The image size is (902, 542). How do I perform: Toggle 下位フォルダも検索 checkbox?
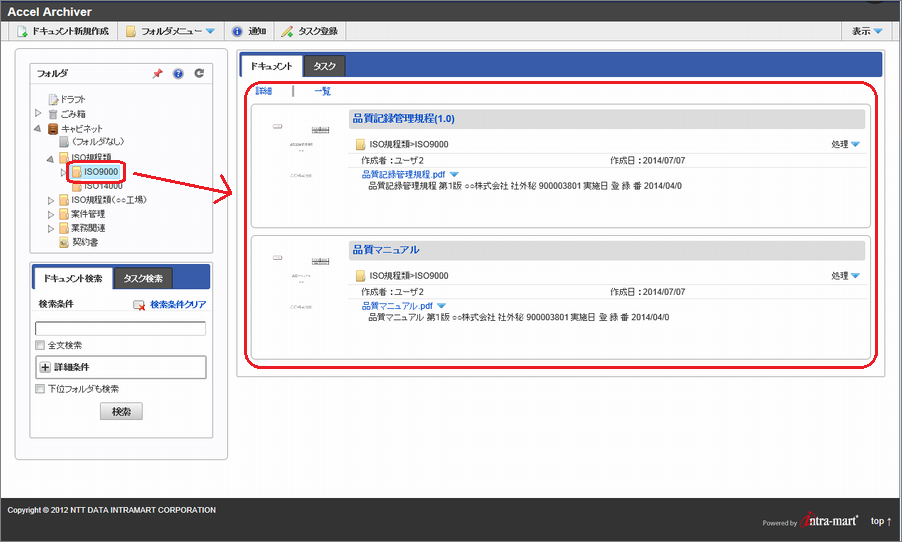pos(40,389)
